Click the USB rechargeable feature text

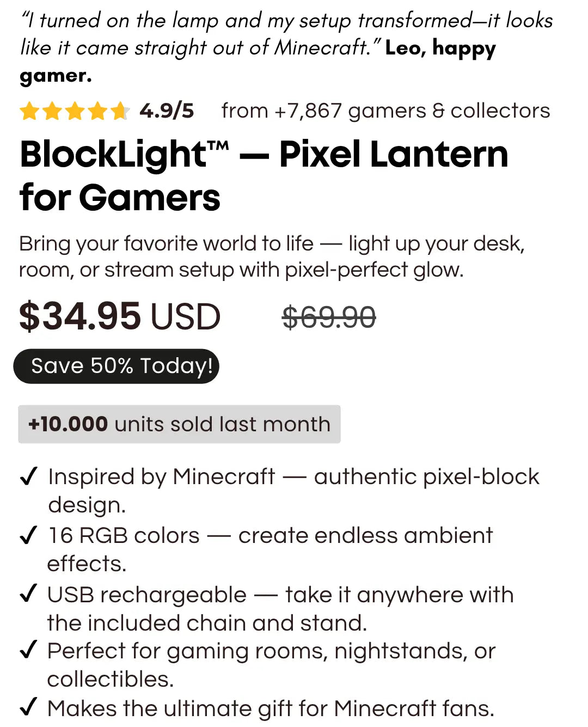(x=280, y=608)
